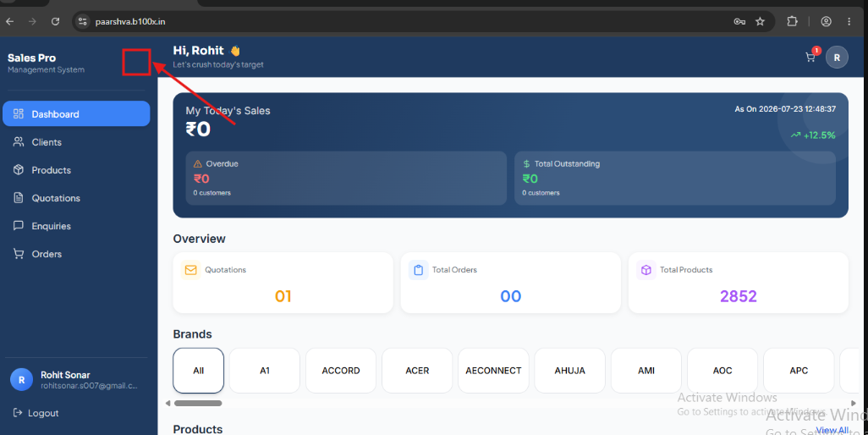
Task: Select the All brand filter
Action: click(x=198, y=371)
